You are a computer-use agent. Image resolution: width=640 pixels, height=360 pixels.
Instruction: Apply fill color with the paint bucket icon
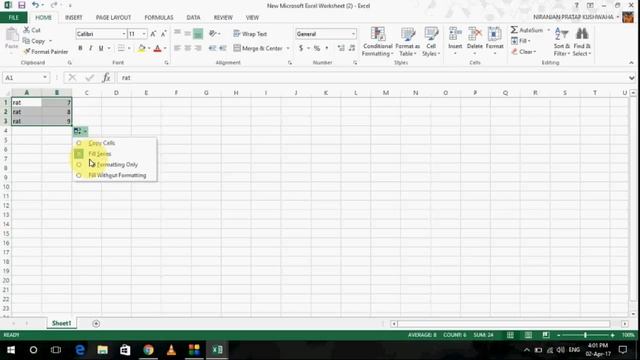coord(141,48)
